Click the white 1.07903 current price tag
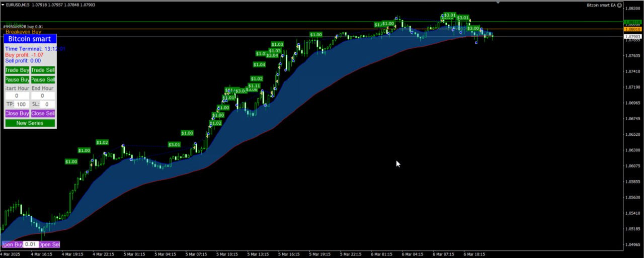 click(x=632, y=37)
